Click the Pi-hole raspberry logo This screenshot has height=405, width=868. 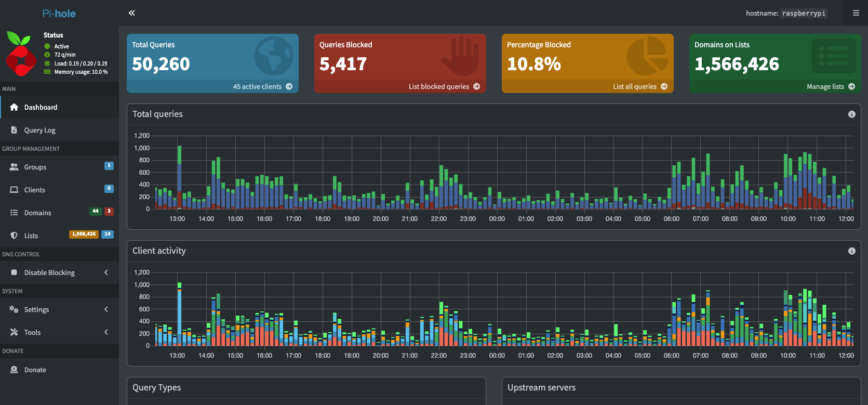[21, 53]
